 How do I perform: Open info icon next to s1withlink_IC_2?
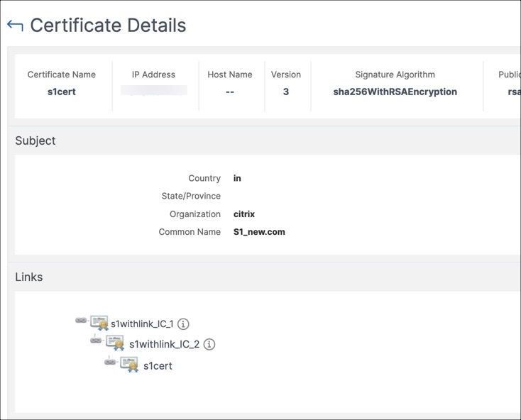(x=209, y=344)
